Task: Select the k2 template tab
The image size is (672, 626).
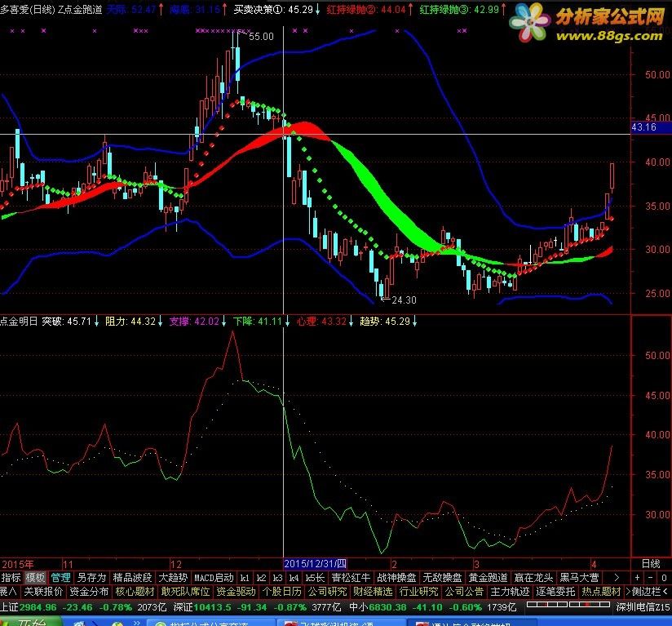Action: (x=261, y=578)
